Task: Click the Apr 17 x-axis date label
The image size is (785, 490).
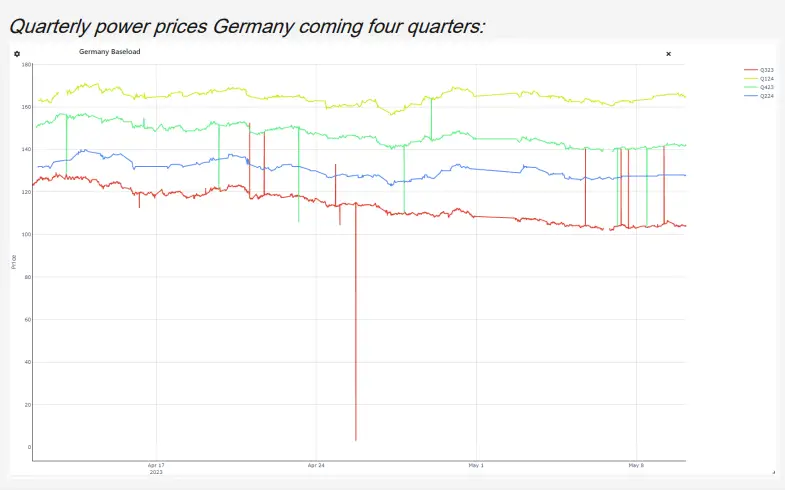Action: click(x=155, y=466)
